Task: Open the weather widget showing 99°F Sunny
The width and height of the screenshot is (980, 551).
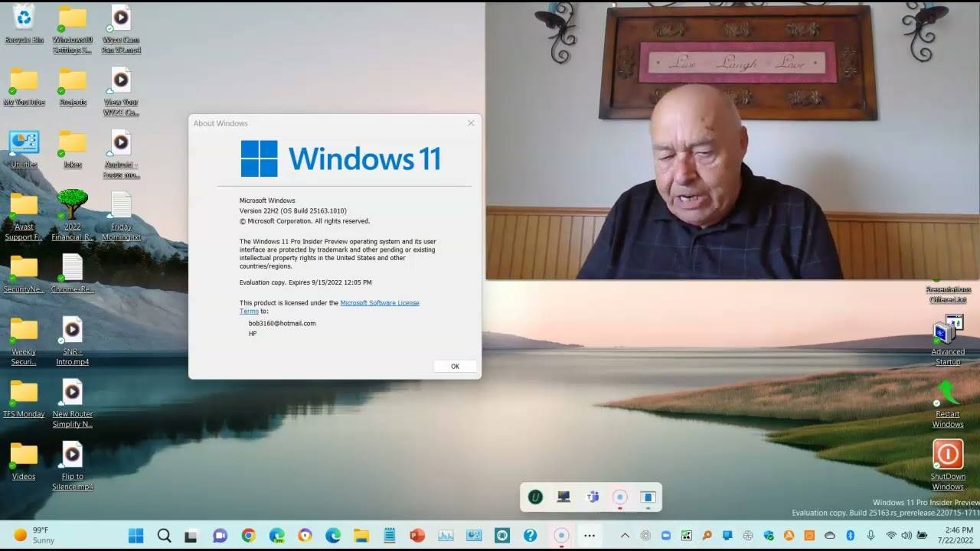Action: click(x=34, y=535)
